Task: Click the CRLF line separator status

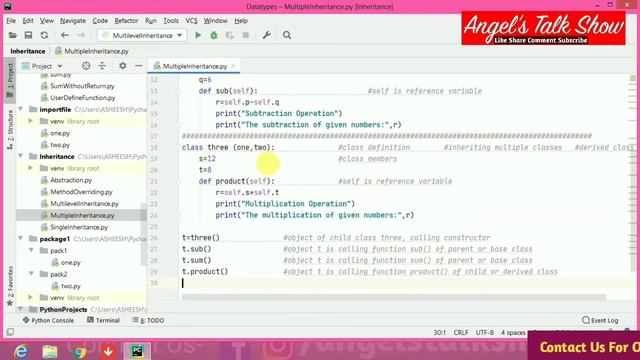Action: pyautogui.click(x=461, y=333)
